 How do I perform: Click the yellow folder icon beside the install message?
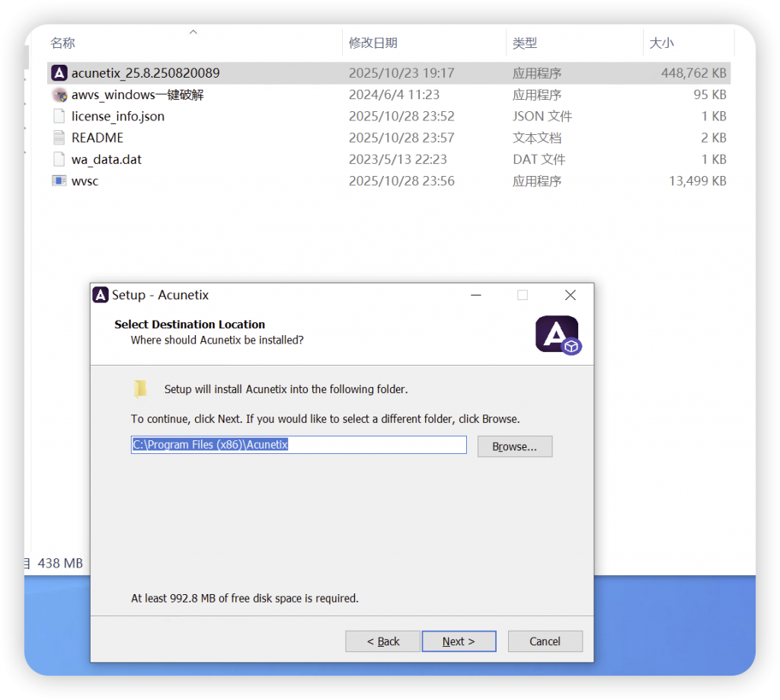[x=140, y=388]
